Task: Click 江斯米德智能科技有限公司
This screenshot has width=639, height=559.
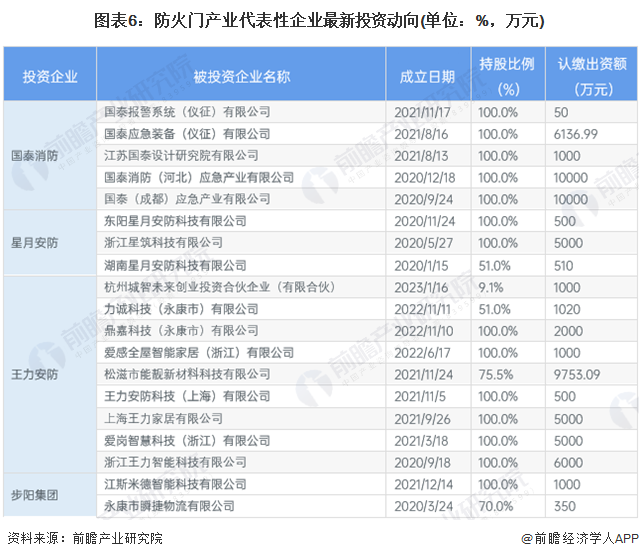Action: (x=175, y=484)
